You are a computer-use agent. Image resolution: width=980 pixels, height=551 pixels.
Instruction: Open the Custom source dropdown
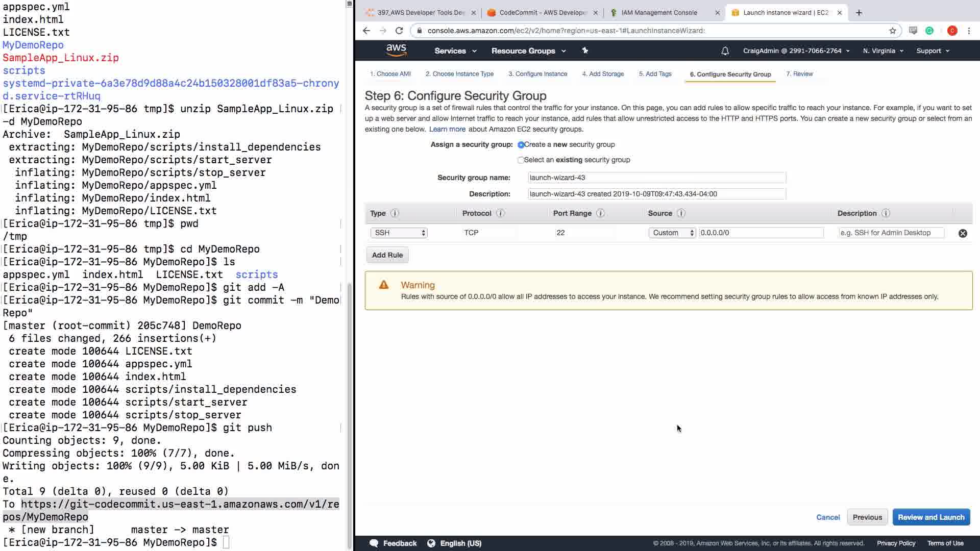[x=672, y=233]
